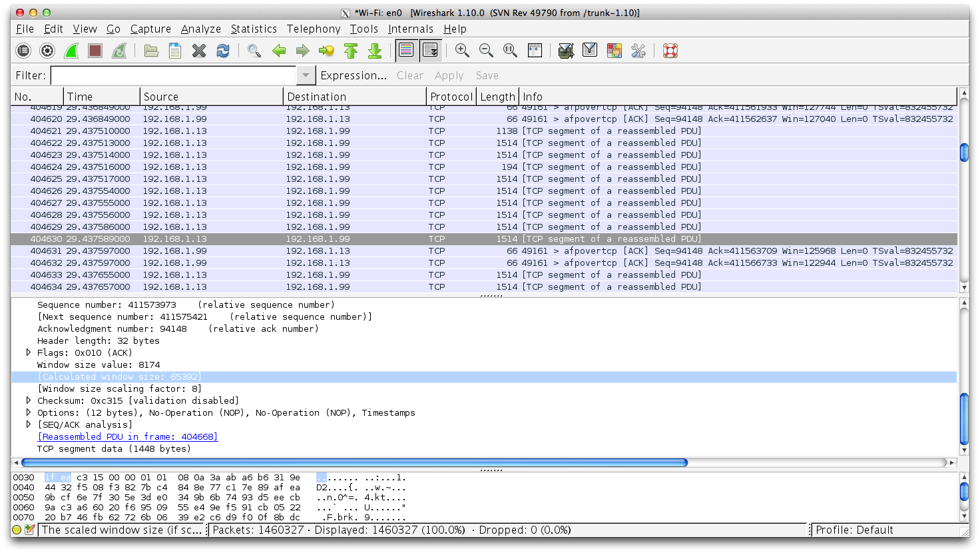Open capture options gear icon
980x553 pixels.
[47, 51]
